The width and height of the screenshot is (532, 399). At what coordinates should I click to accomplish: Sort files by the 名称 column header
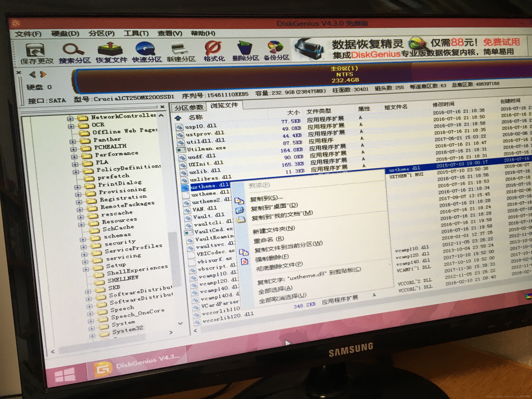(195, 117)
